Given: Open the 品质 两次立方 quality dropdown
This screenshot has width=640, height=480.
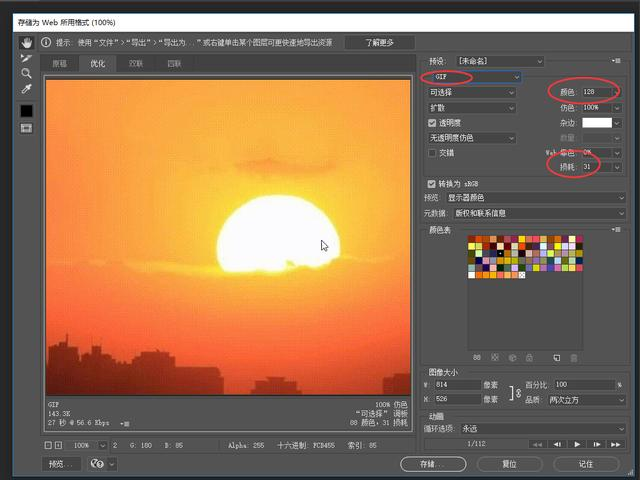Looking at the screenshot, I should tap(586, 400).
